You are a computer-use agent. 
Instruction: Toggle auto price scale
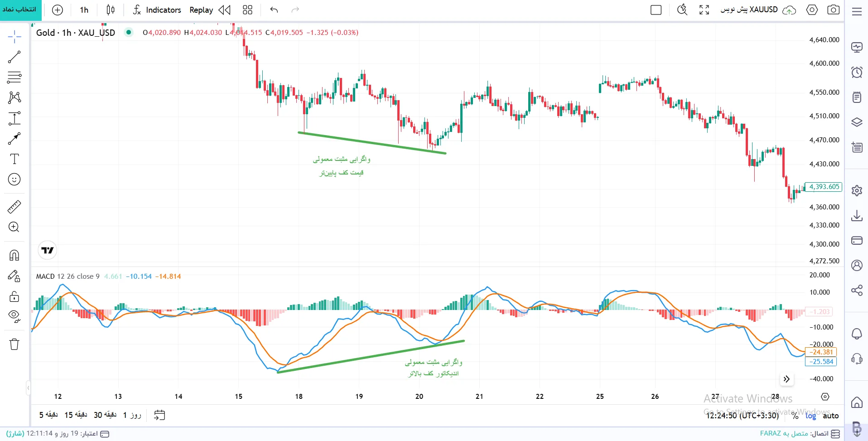tap(831, 416)
